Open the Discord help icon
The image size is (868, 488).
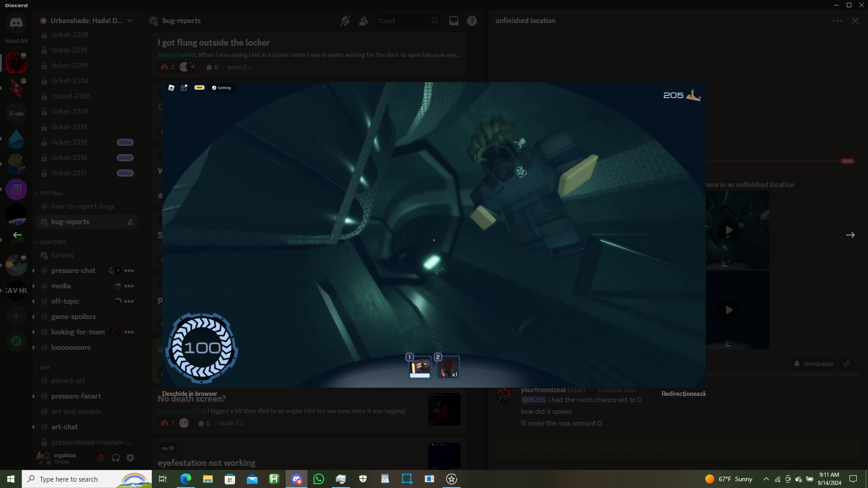472,21
